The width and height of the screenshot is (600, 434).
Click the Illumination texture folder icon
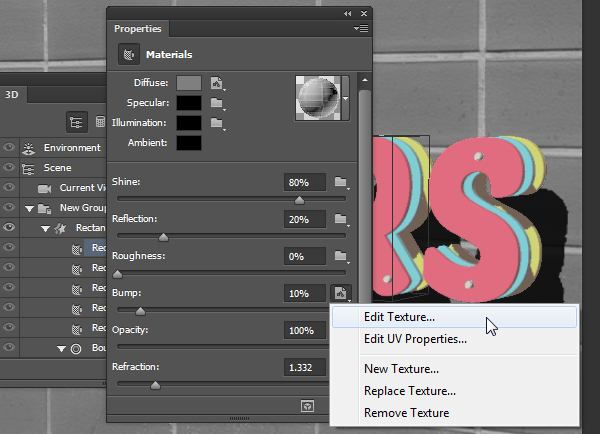click(216, 123)
